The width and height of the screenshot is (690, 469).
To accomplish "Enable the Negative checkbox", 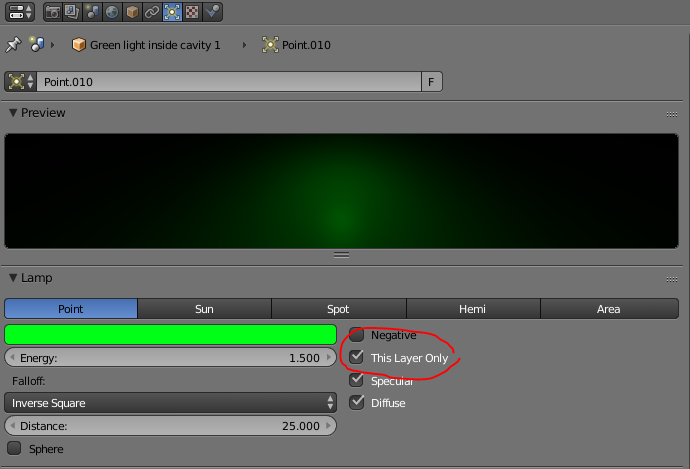I will 357,335.
